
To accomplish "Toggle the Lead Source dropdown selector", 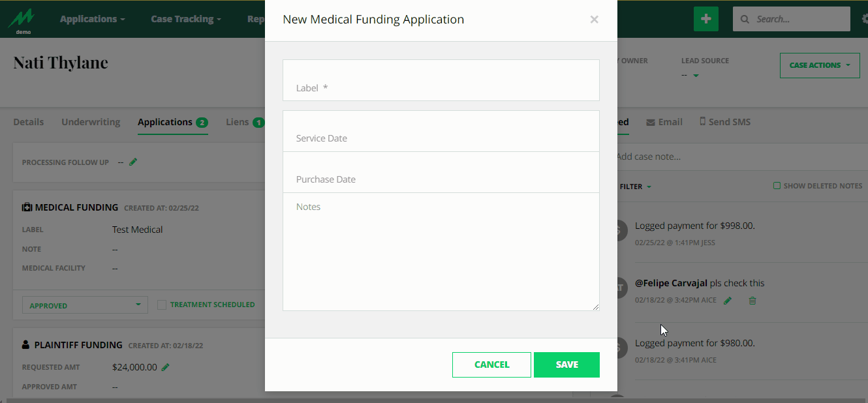I will coord(696,74).
